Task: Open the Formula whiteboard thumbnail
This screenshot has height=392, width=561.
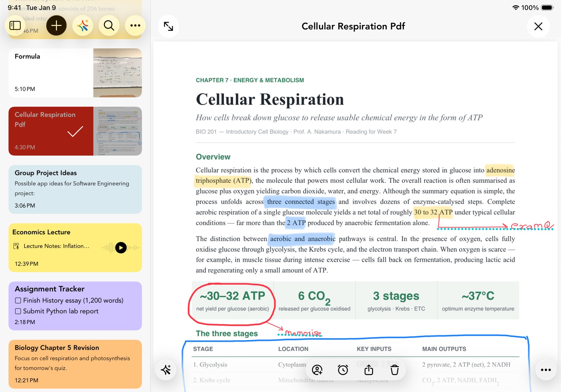Action: 117,73
